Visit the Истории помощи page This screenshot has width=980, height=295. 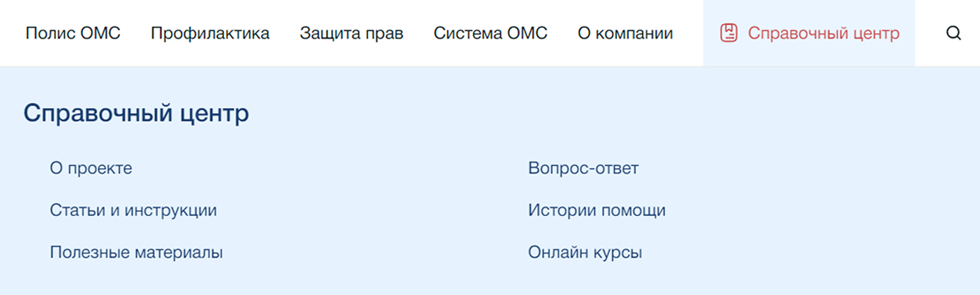[597, 210]
